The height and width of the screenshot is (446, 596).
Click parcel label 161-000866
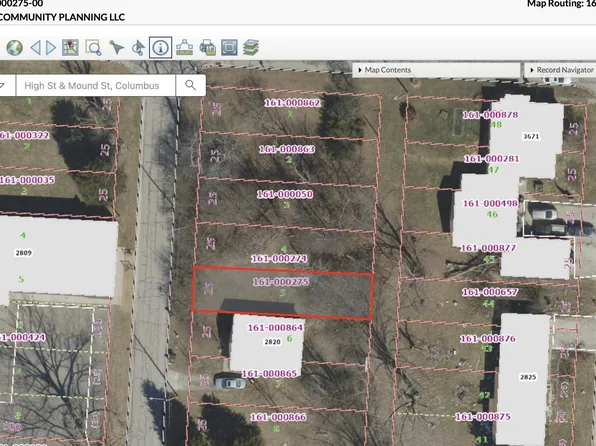[278, 417]
